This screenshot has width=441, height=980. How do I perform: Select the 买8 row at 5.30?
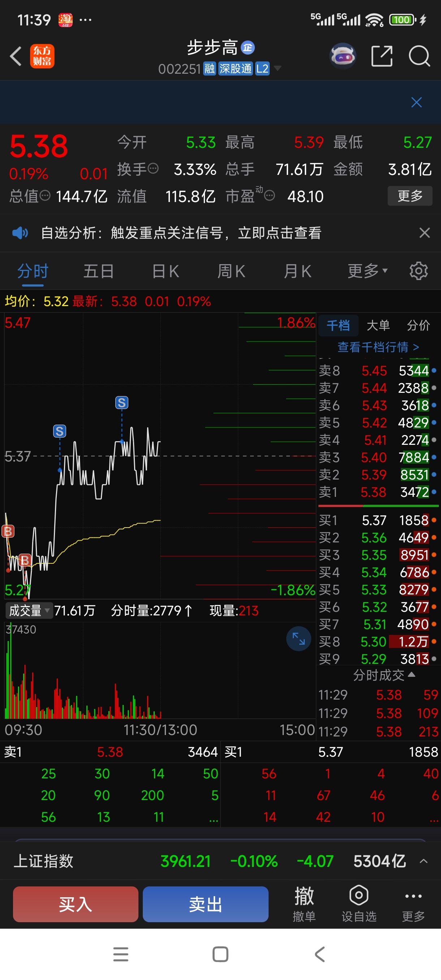click(x=378, y=641)
